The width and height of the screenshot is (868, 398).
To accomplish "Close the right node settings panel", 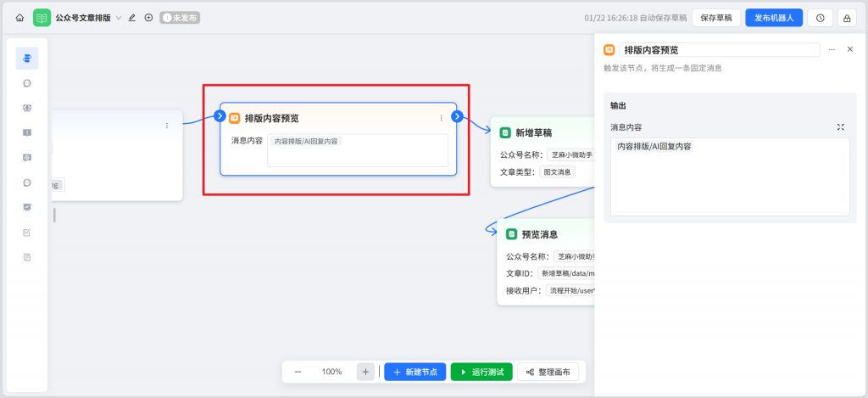I will (850, 49).
